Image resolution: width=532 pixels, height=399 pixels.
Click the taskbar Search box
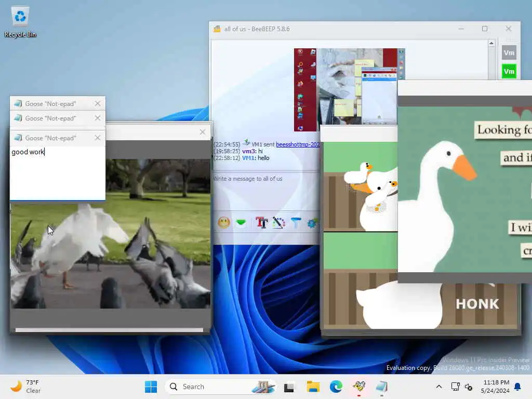220,387
